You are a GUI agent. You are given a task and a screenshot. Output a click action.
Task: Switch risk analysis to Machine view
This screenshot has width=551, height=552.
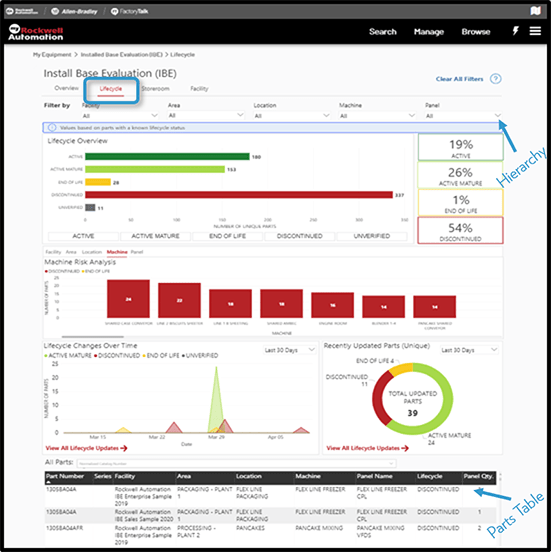tap(117, 252)
